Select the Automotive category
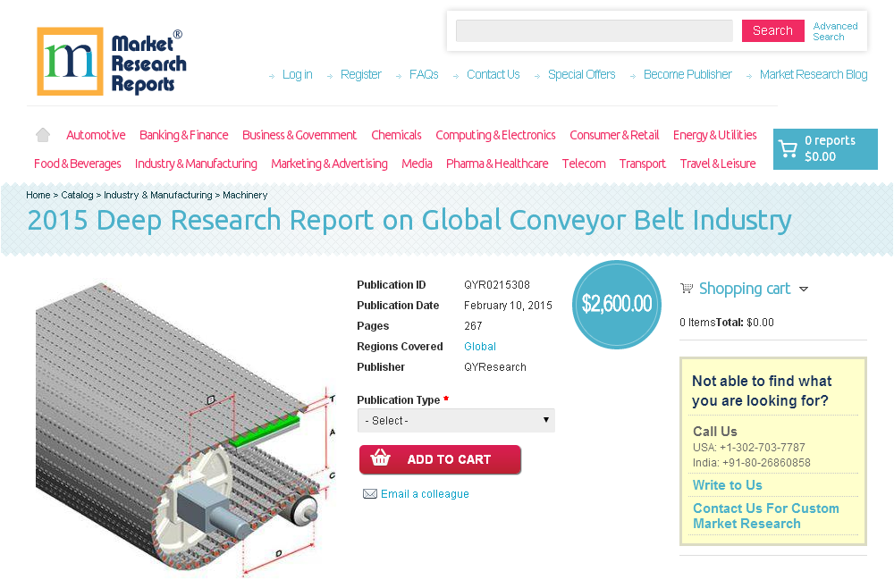894x588 pixels. click(x=96, y=134)
